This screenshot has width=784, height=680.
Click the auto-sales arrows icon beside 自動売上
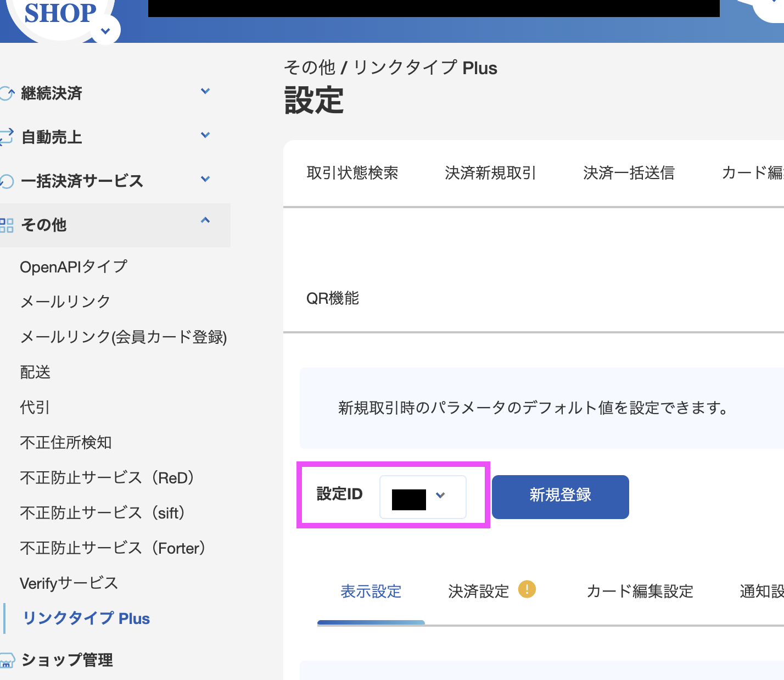pyautogui.click(x=7, y=137)
